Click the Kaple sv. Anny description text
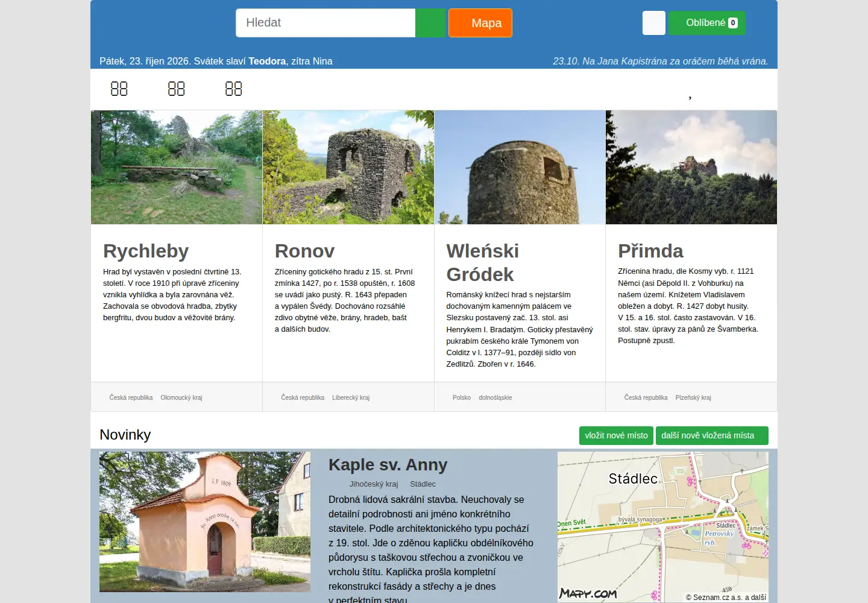 coord(431,549)
